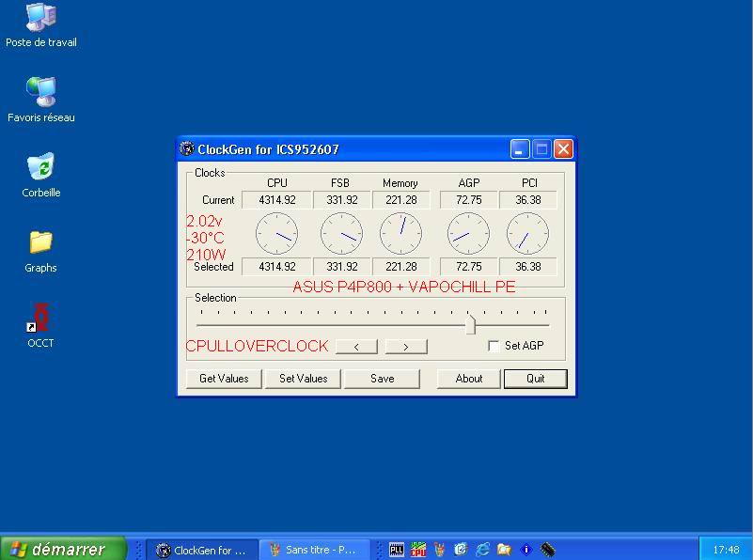Click the Current PCI value field
This screenshot has width=753, height=560.
(528, 200)
